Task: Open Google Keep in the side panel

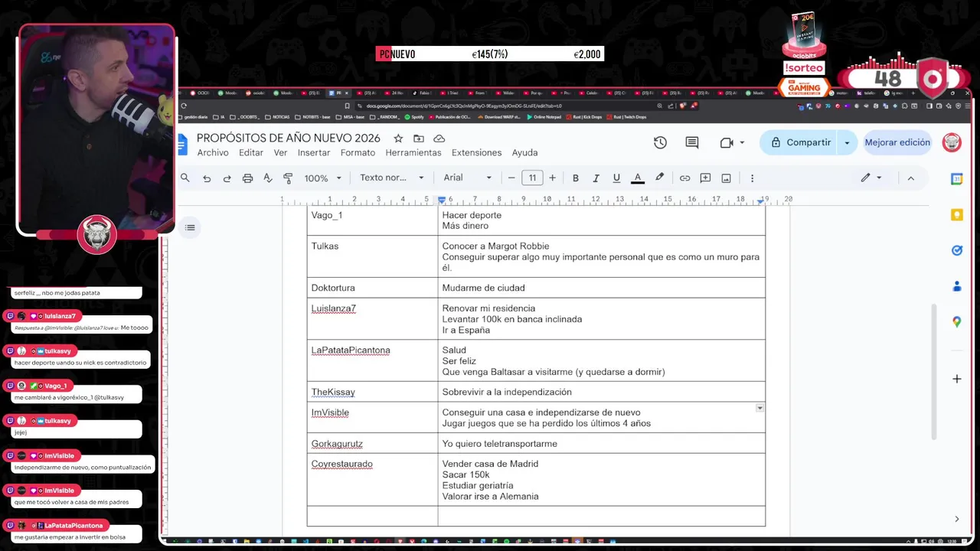Action: point(956,215)
